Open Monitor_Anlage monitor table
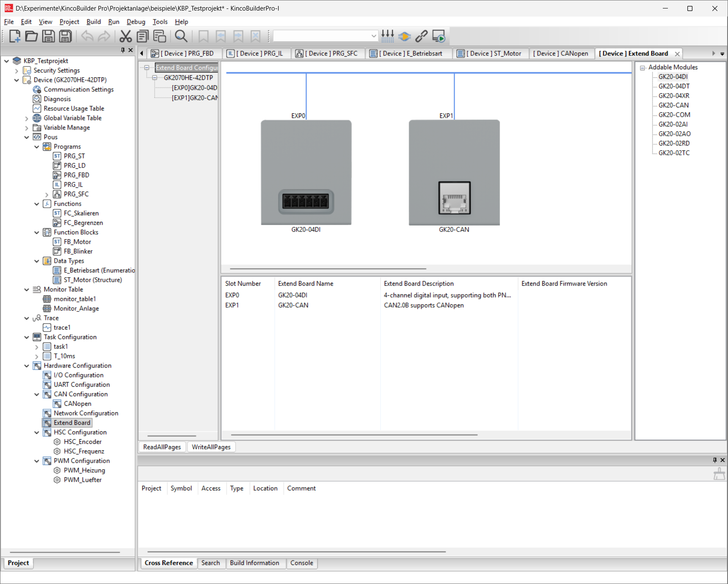The image size is (728, 584). pos(76,309)
